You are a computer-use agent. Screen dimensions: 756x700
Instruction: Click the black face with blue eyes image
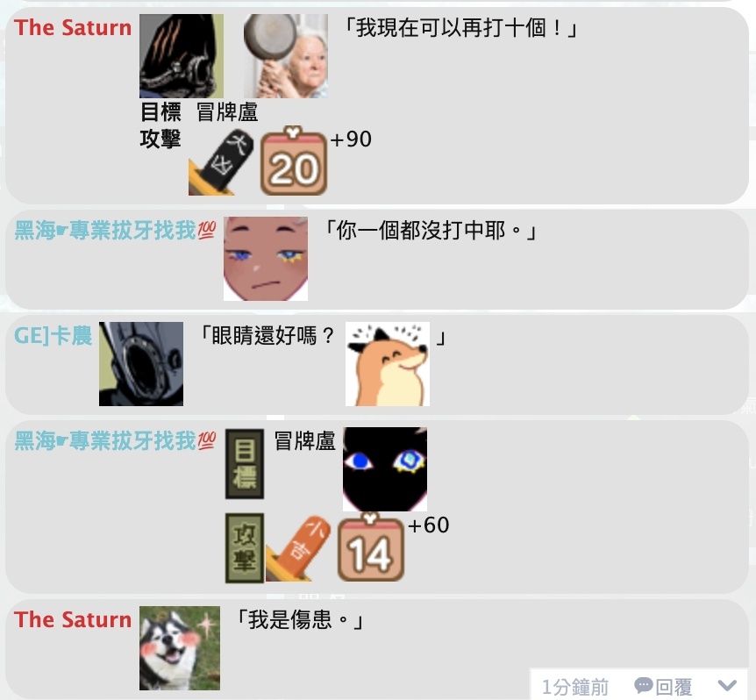point(385,469)
